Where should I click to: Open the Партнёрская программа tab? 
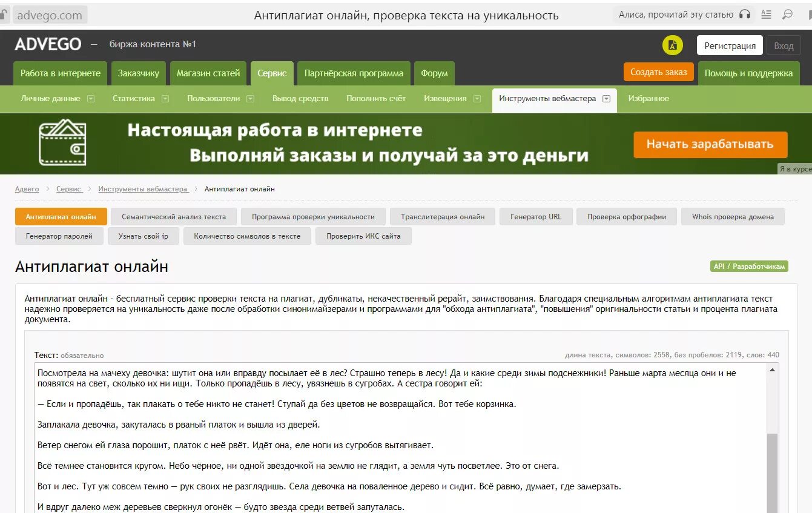pyautogui.click(x=354, y=73)
